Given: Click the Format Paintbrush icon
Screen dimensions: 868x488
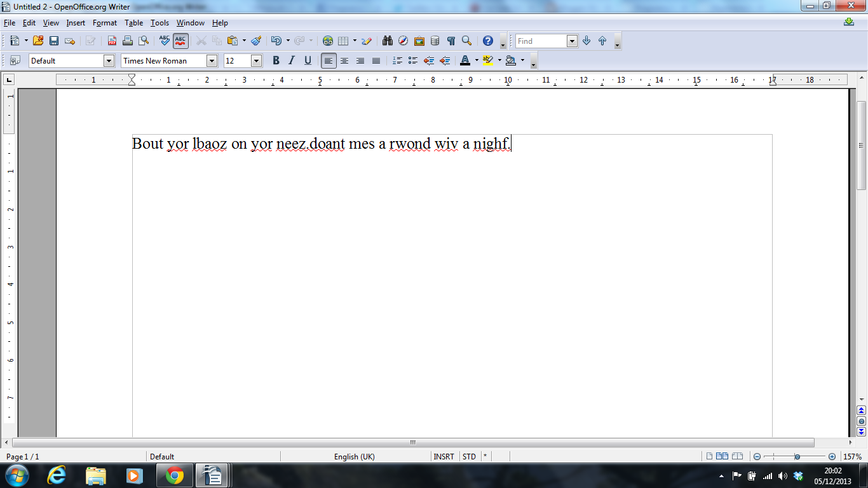Looking at the screenshot, I should [256, 41].
